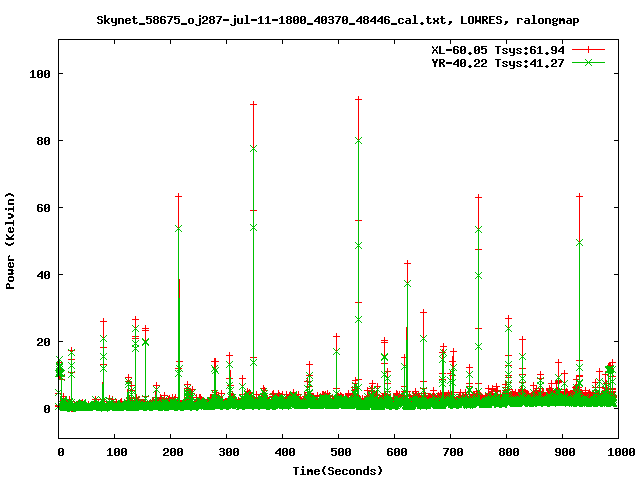This screenshot has height=480, width=640.
Task: Click the 100 tick label on y-axis
Action: (41, 74)
